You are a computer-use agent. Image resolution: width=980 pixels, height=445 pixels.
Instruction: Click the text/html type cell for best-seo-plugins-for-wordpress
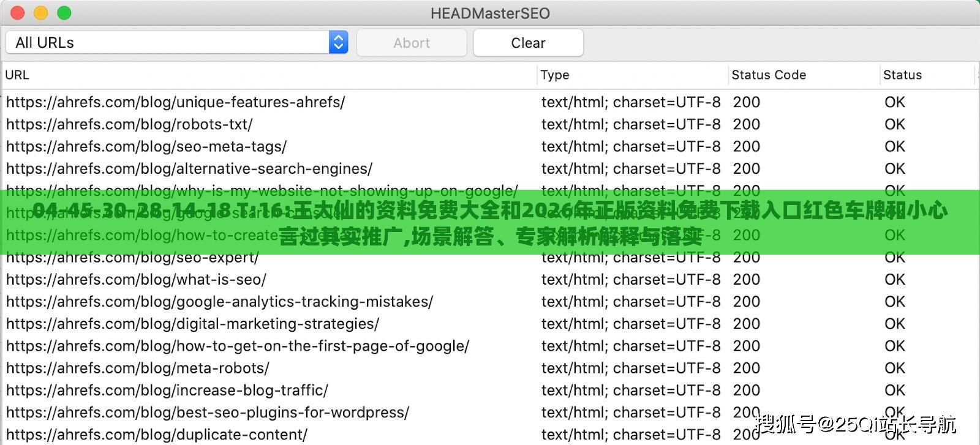(x=631, y=412)
